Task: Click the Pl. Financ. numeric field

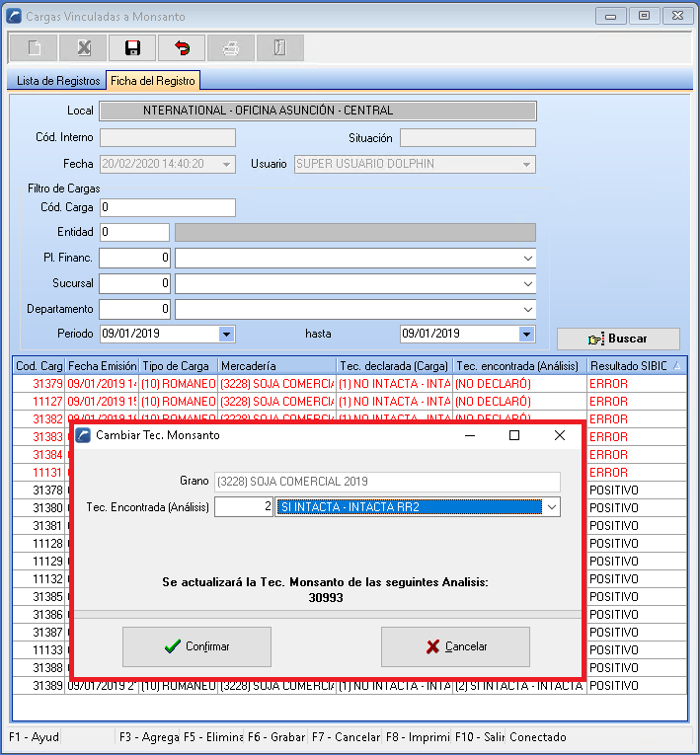Action: click(x=135, y=259)
